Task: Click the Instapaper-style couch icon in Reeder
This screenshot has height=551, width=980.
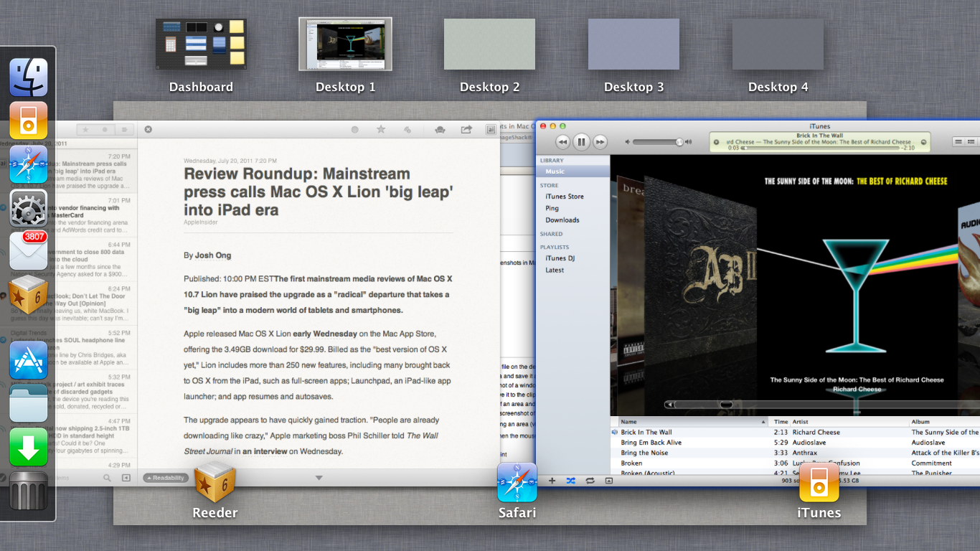Action: [440, 130]
